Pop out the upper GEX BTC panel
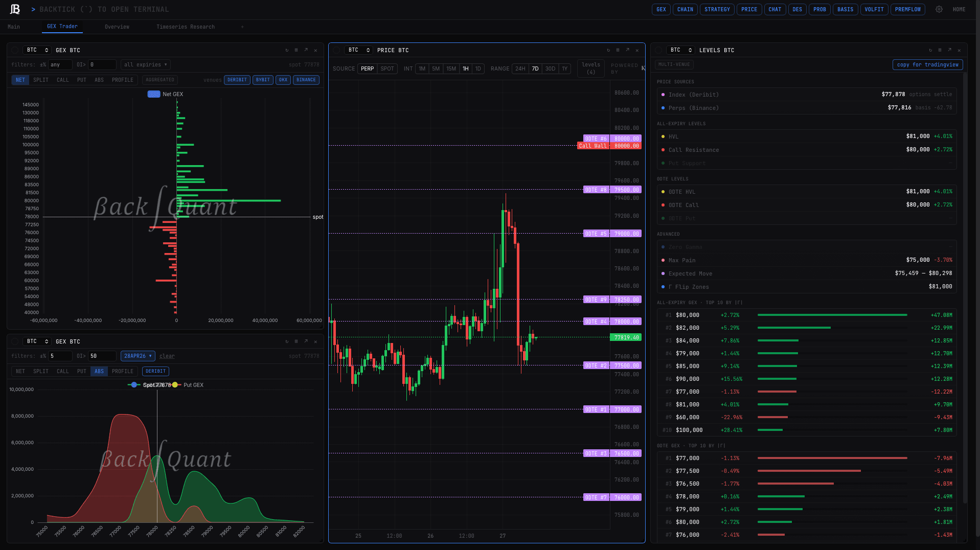 click(306, 50)
